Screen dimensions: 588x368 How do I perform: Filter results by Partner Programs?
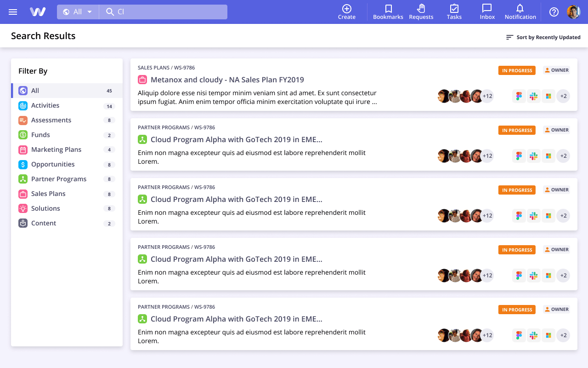pos(59,179)
